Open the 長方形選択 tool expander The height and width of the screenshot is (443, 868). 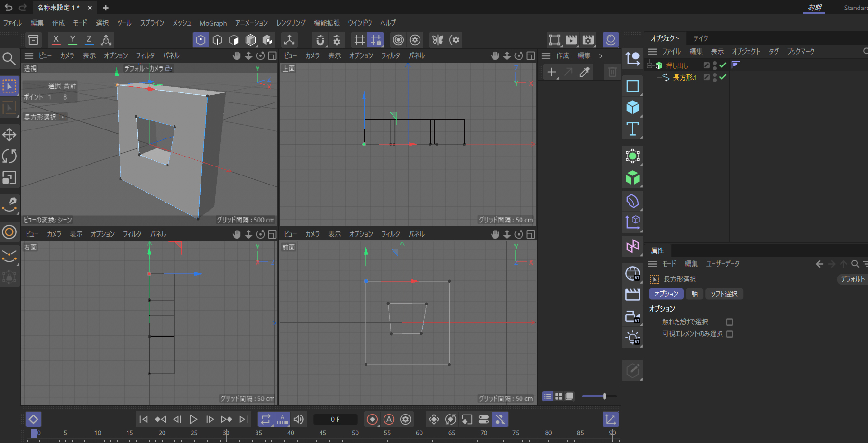point(63,117)
